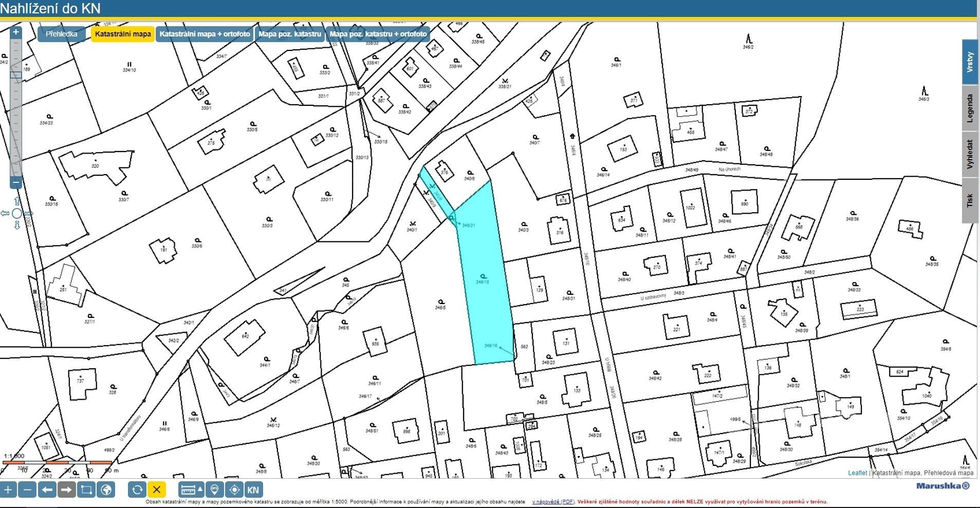This screenshot has height=508, width=980.
Task: Activate the crosshair locate tool
Action: pos(234,490)
